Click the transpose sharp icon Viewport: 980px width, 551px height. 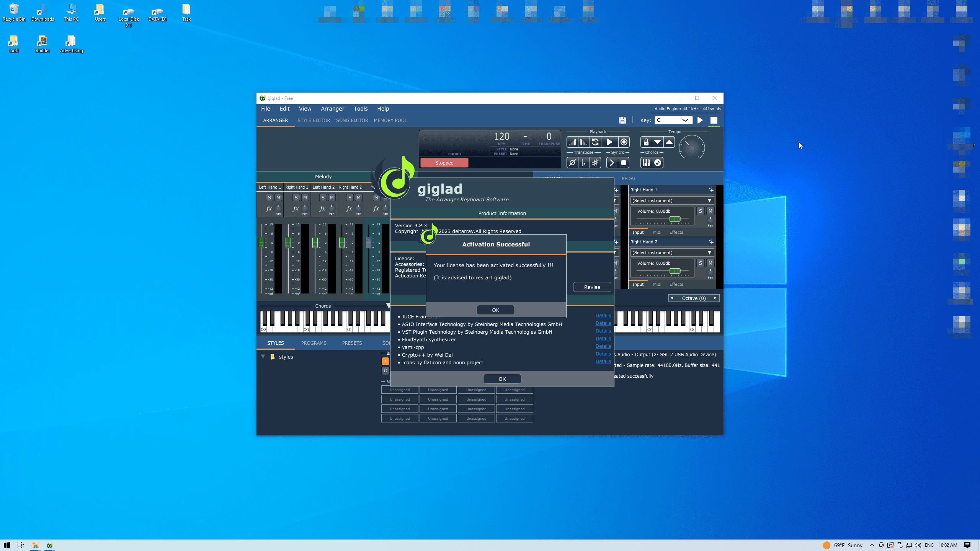595,163
